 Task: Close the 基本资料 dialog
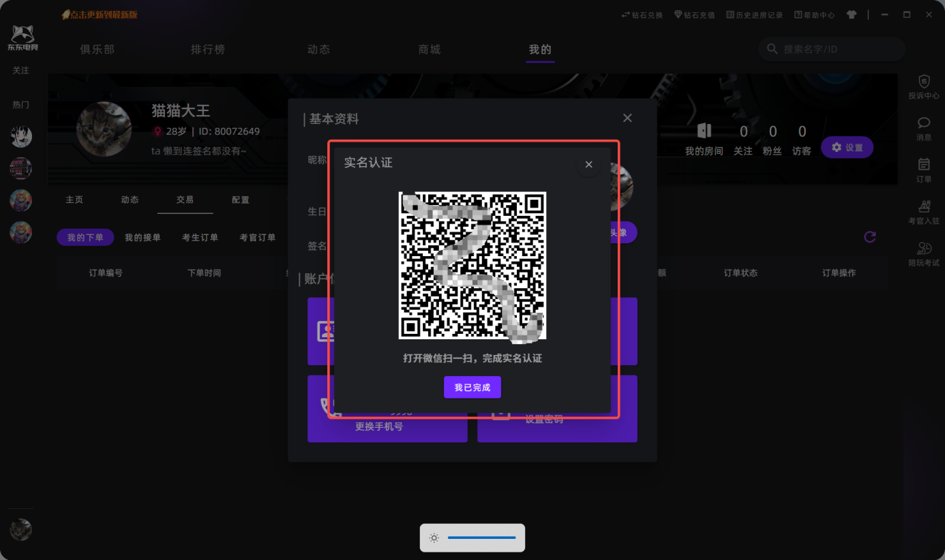[627, 118]
